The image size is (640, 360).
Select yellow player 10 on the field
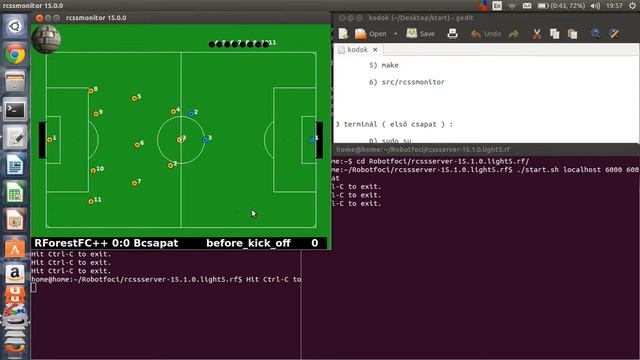pos(93,171)
